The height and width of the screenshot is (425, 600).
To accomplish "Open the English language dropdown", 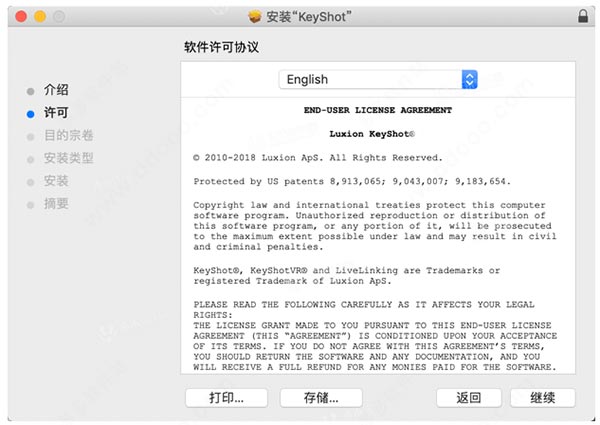I will tap(378, 80).
